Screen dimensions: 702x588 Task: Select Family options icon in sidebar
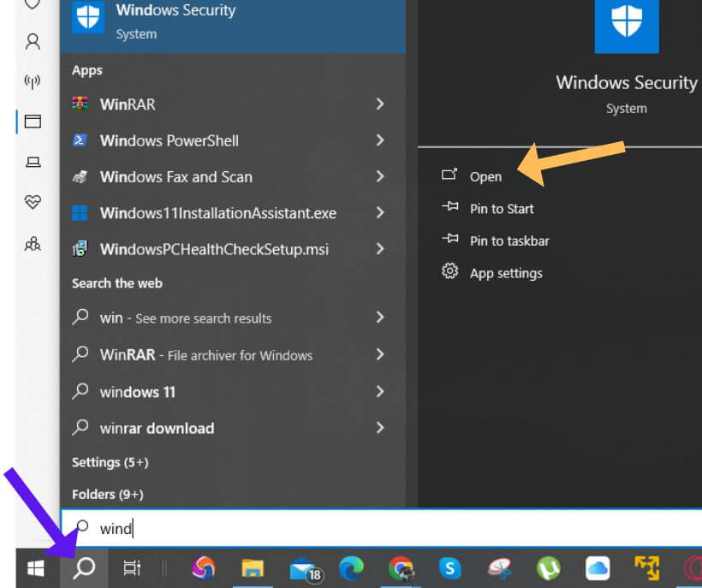coord(33,244)
